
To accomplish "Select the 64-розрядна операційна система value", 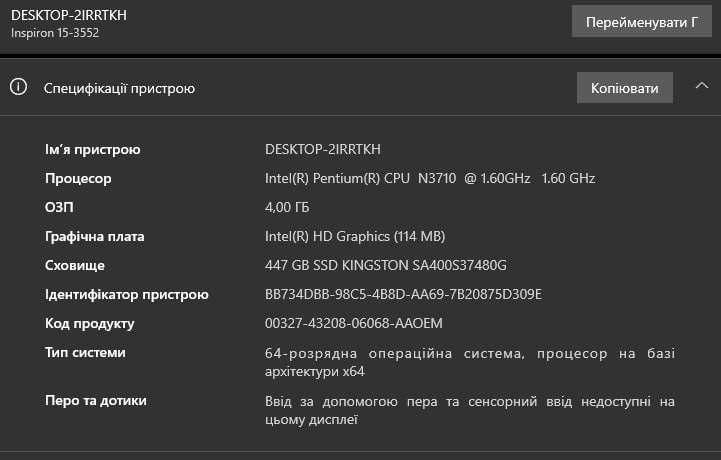I will pyautogui.click(x=470, y=362).
